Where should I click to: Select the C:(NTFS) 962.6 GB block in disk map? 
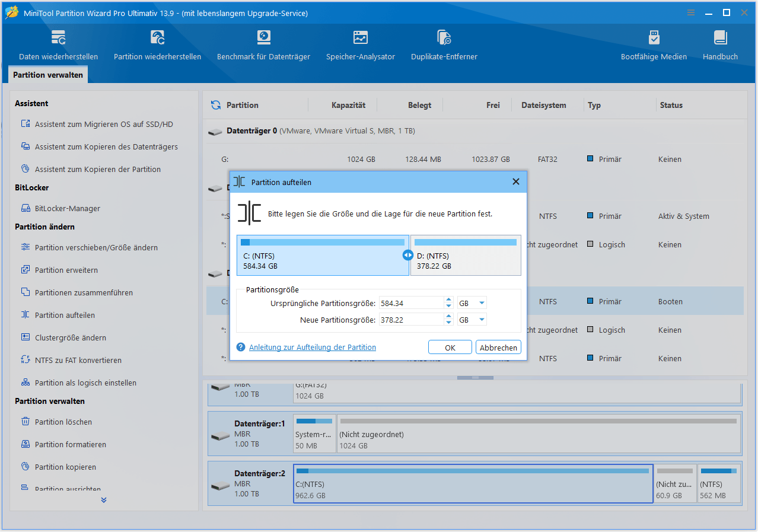473,483
